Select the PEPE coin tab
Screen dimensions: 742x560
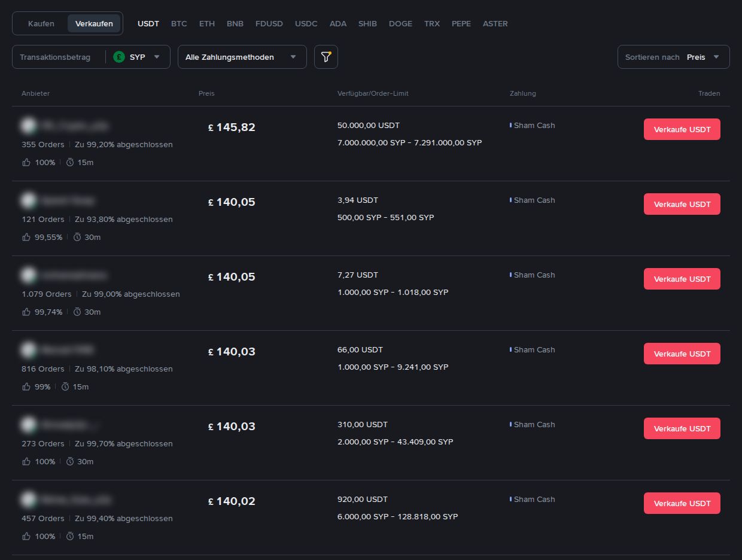coord(461,24)
